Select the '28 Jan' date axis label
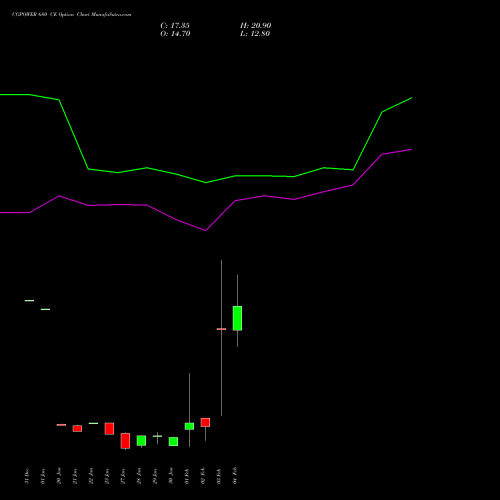Viewport: 500px width, 500px height. [x=139, y=476]
